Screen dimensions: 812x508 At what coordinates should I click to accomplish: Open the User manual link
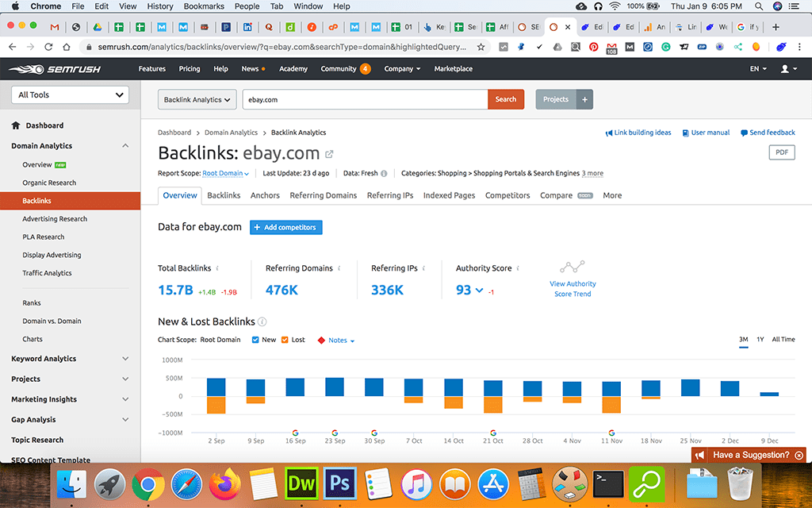click(706, 133)
